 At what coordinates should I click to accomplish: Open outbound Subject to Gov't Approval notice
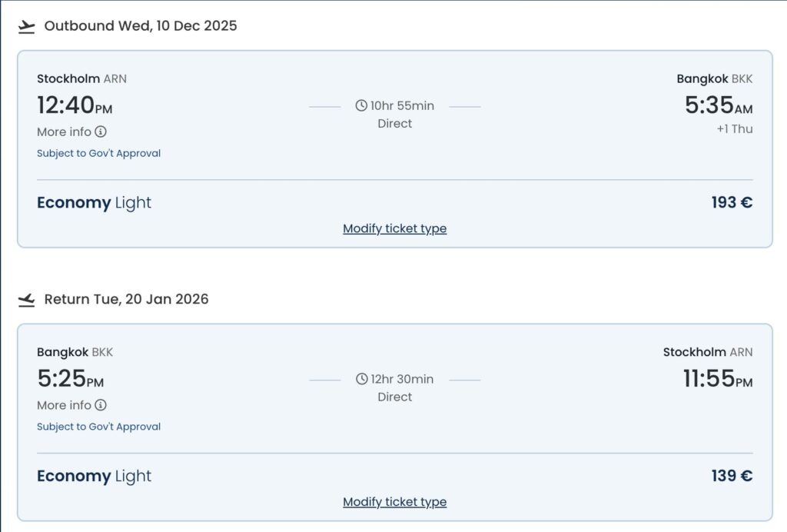pyautogui.click(x=98, y=153)
